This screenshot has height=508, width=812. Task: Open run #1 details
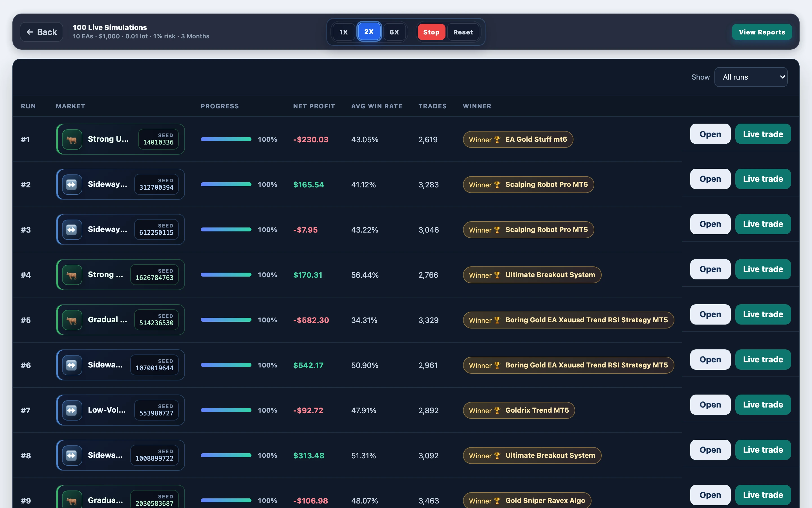tap(710, 134)
